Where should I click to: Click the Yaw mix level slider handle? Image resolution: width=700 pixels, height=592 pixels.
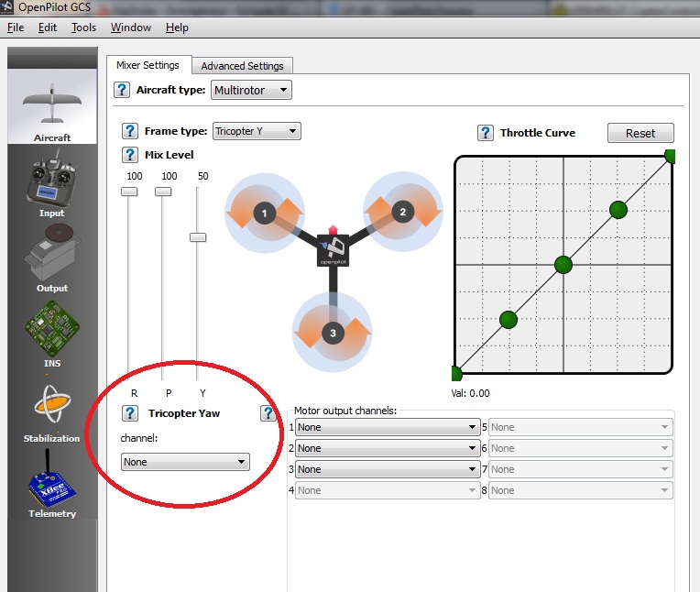(197, 237)
